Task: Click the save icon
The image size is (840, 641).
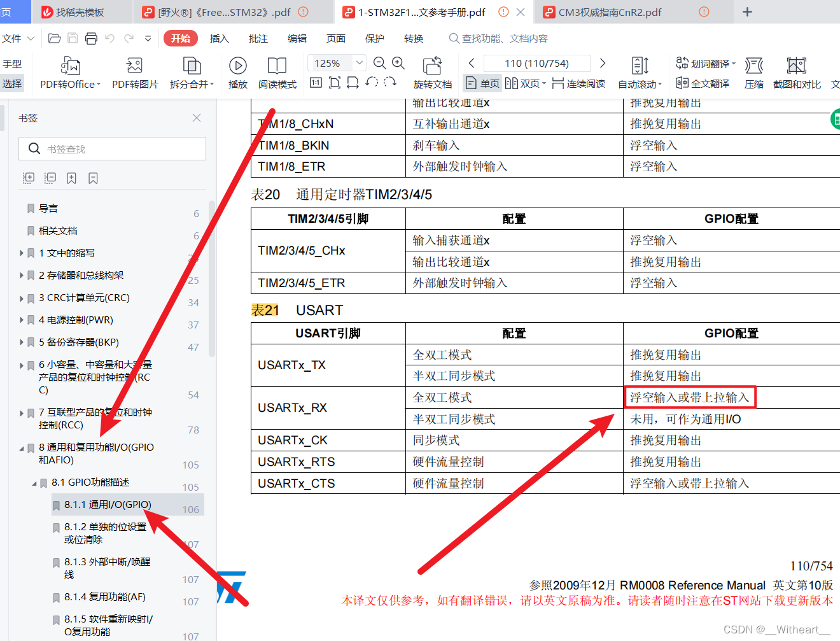Action: pos(73,38)
